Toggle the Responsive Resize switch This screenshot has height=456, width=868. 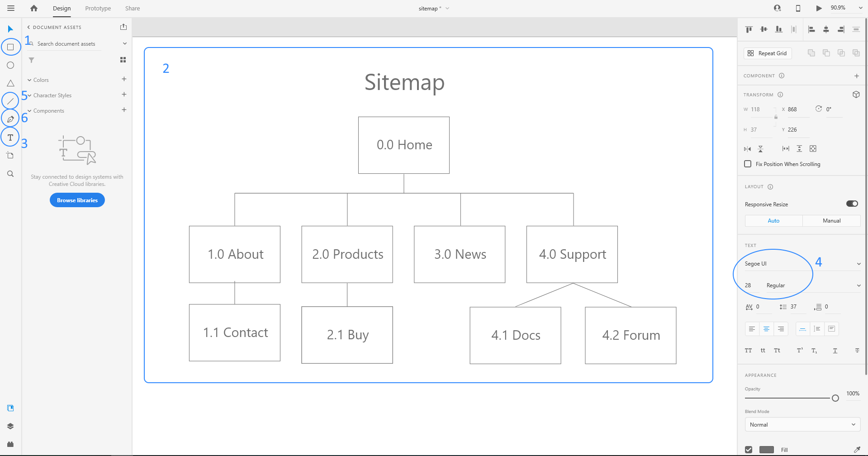[852, 204]
